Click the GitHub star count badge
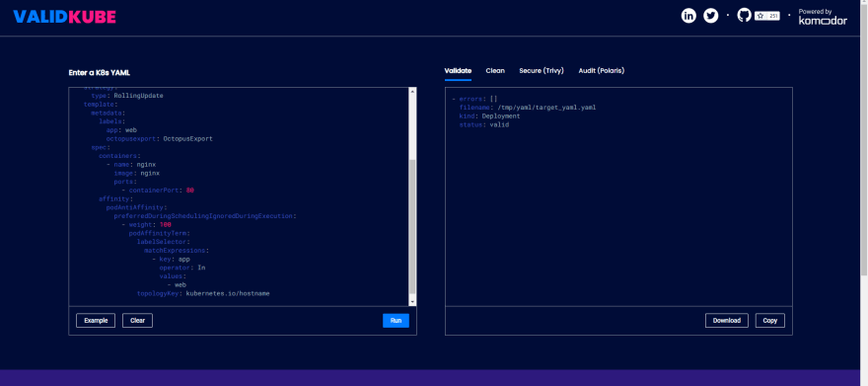This screenshot has height=386, width=868. (x=767, y=16)
